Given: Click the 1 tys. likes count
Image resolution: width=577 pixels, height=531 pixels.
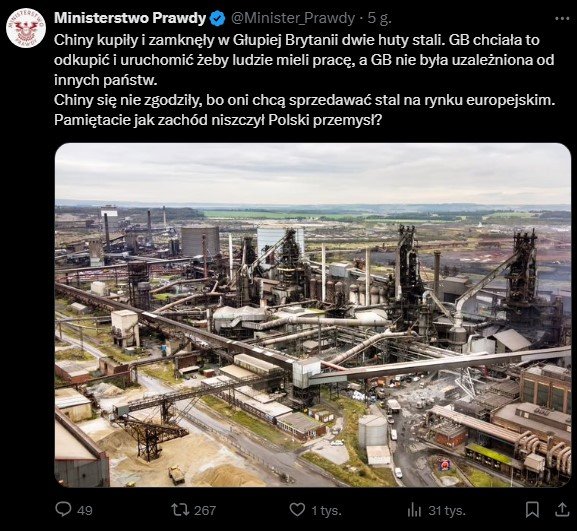Looking at the screenshot, I should point(326,510).
